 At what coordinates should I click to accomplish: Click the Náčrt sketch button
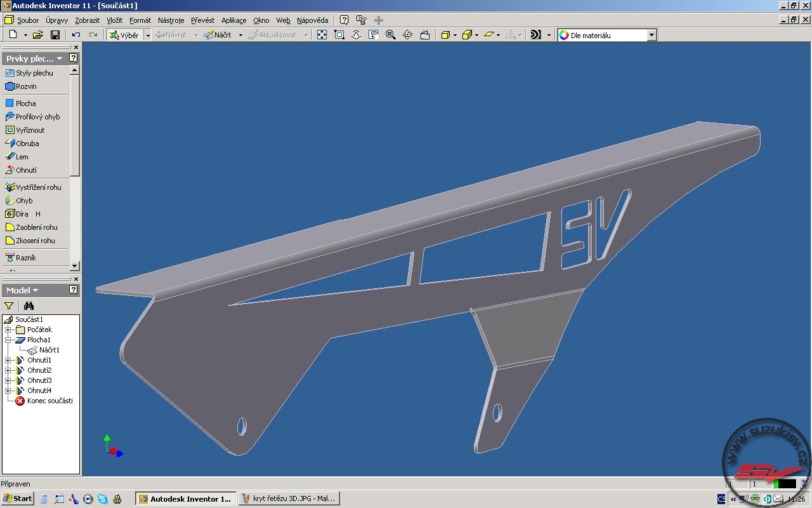pyautogui.click(x=218, y=35)
